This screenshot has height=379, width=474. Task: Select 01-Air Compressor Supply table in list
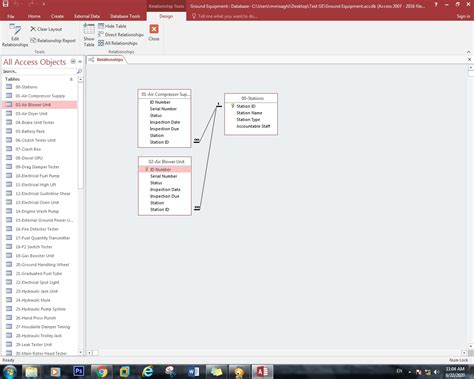tap(39, 96)
